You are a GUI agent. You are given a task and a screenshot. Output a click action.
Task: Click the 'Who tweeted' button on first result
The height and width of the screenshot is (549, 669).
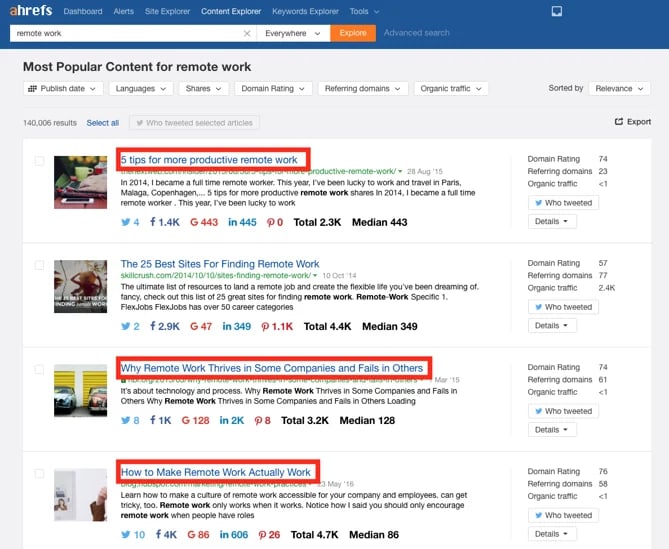[562, 203]
